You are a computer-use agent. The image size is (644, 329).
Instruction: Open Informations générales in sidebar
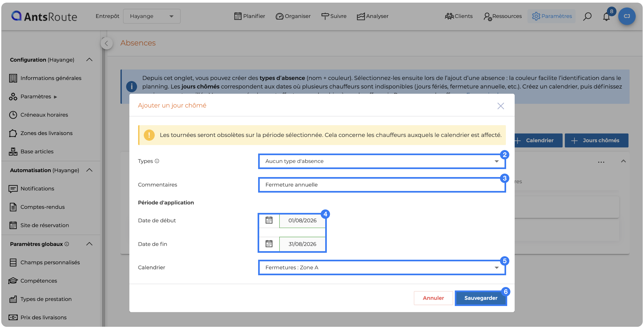pos(45,78)
